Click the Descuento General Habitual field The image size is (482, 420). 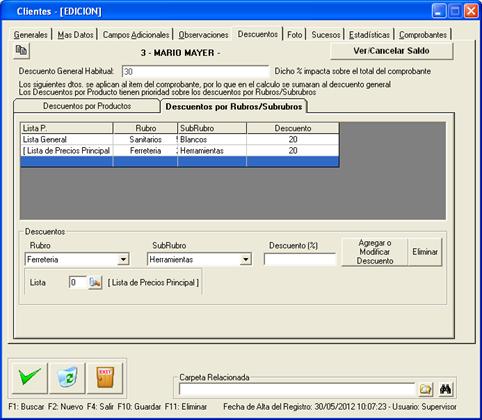tap(196, 71)
